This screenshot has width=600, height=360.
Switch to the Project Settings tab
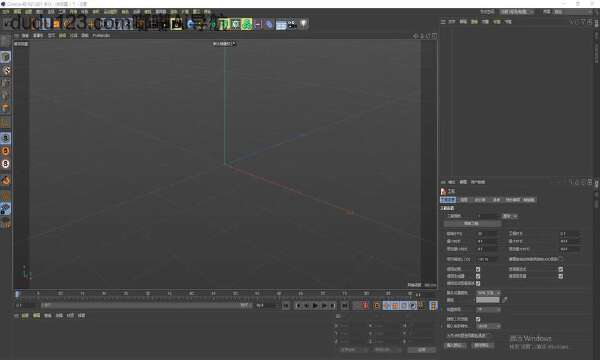(x=448, y=200)
